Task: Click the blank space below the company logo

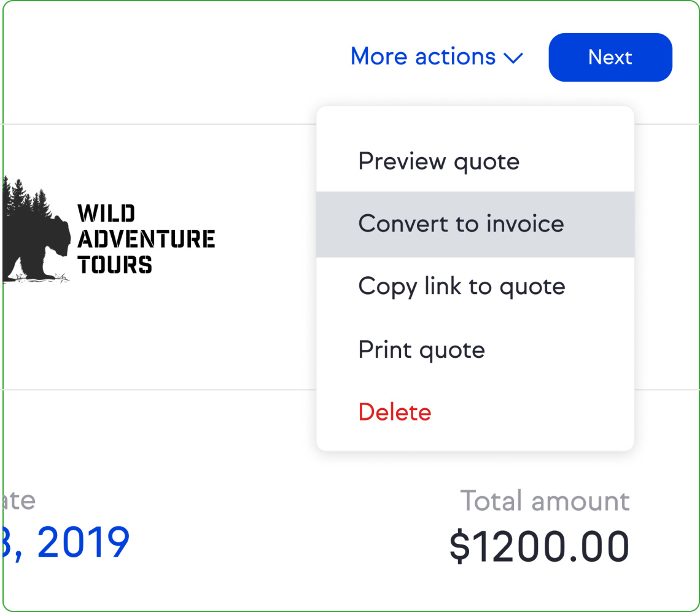Action: click(156, 335)
